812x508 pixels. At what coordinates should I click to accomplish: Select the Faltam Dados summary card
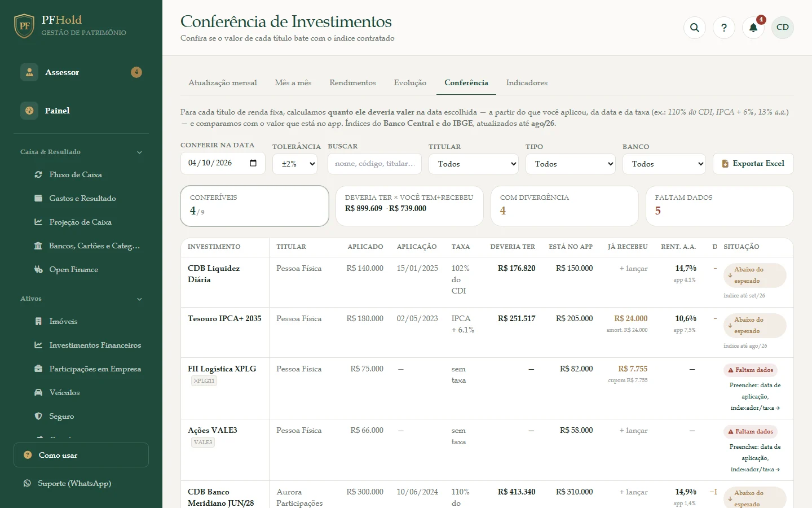(x=720, y=206)
